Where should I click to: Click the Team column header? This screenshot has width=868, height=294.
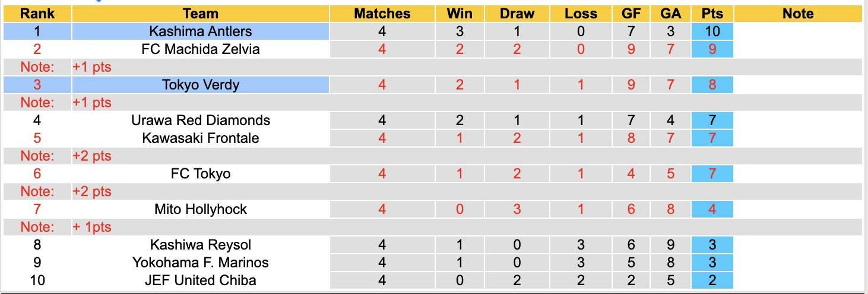[201, 14]
